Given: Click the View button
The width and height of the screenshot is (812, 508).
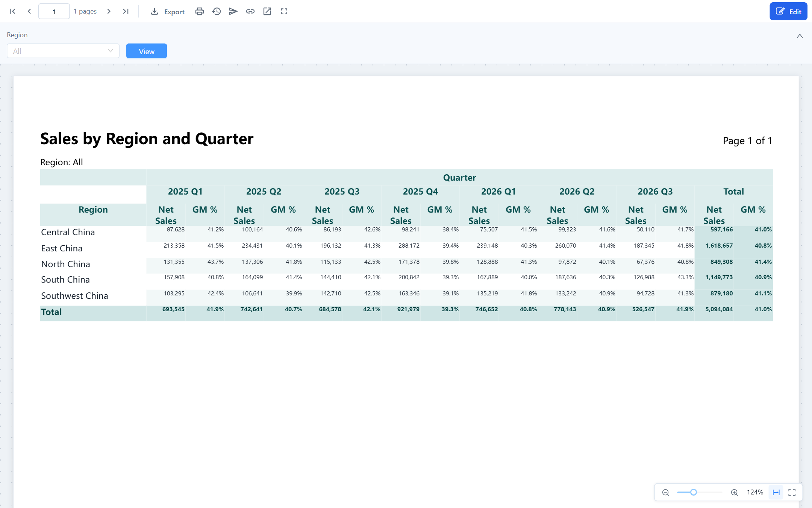Looking at the screenshot, I should (147, 51).
